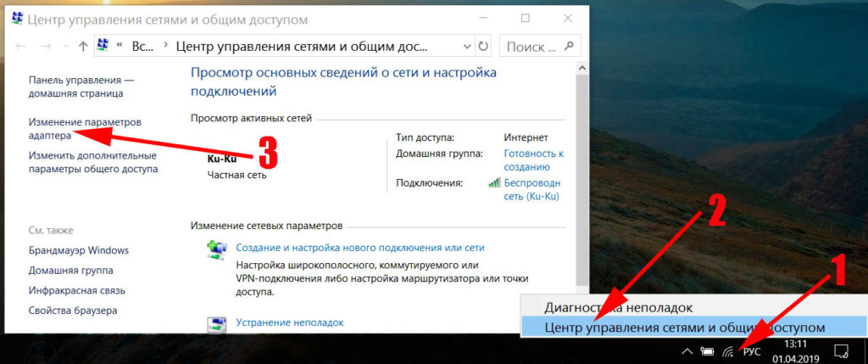Screen dimensions: 868x364
Task: Open the notification center icon
Action: point(841,350)
